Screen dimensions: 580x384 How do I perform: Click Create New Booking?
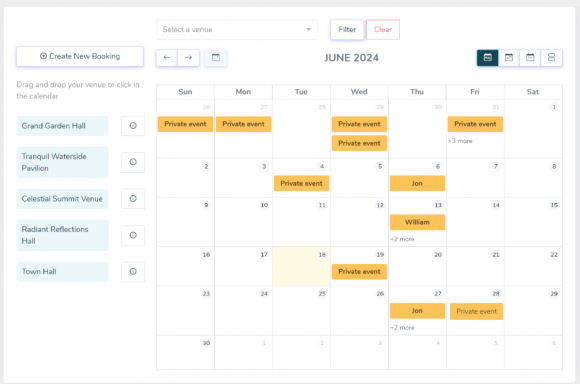pos(80,56)
